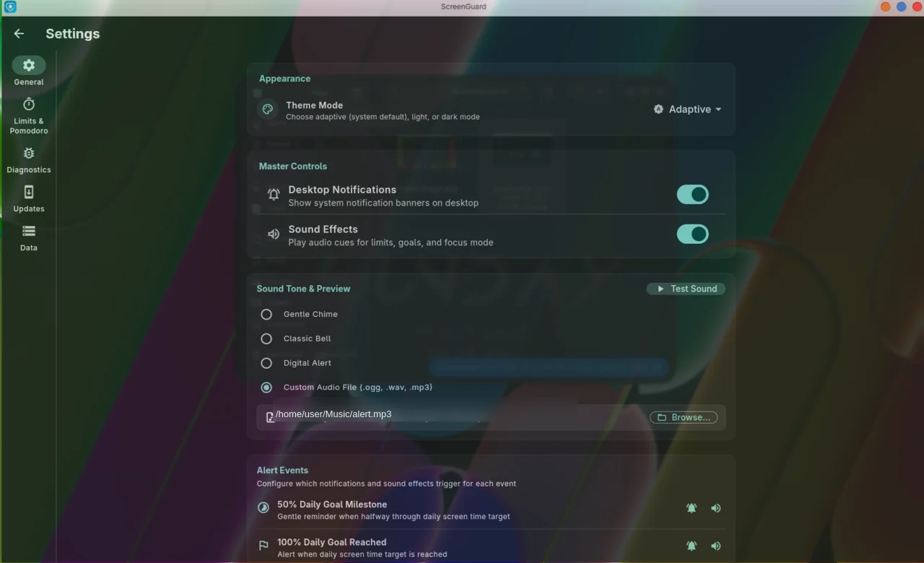This screenshot has width=924, height=563.
Task: Select the Digital Alert radio option
Action: 266,363
